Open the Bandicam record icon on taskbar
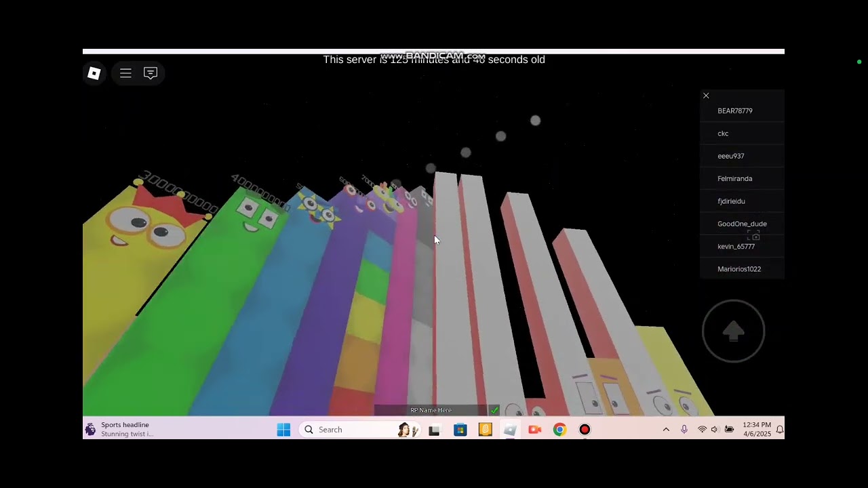This screenshot has width=868, height=488. pyautogui.click(x=585, y=430)
